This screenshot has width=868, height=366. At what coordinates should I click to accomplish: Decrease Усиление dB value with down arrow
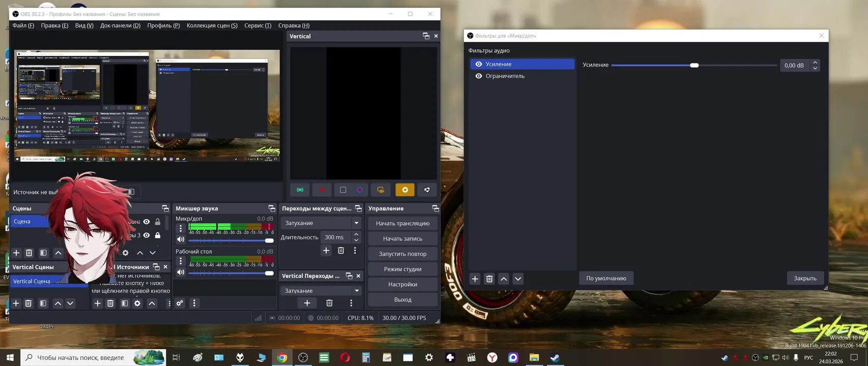click(815, 68)
